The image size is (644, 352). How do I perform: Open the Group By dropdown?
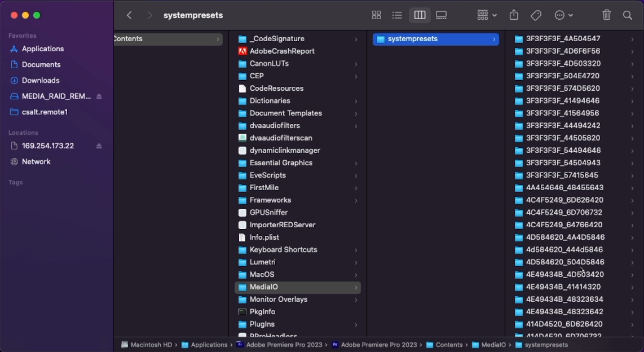click(487, 15)
